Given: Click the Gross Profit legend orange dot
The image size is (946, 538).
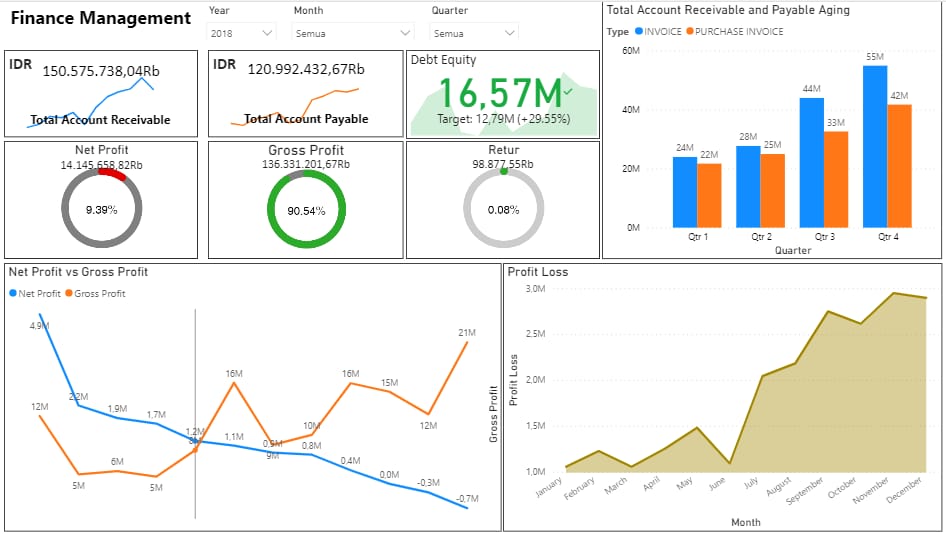Looking at the screenshot, I should [69, 294].
